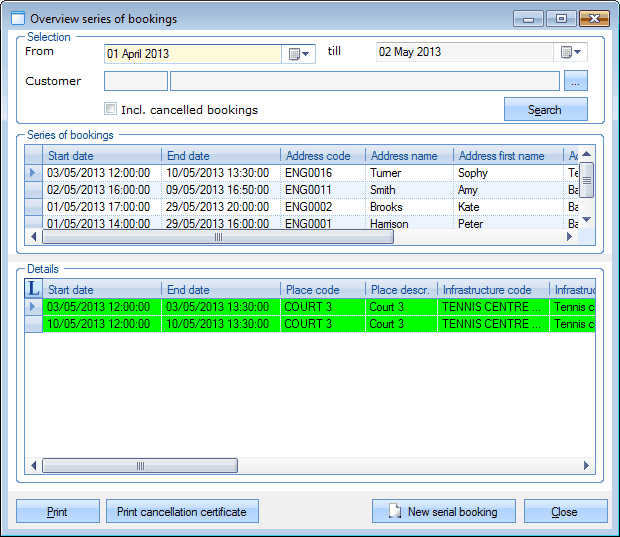This screenshot has height=537, width=620.
Task: Click the Address first name column header
Action: point(508,156)
